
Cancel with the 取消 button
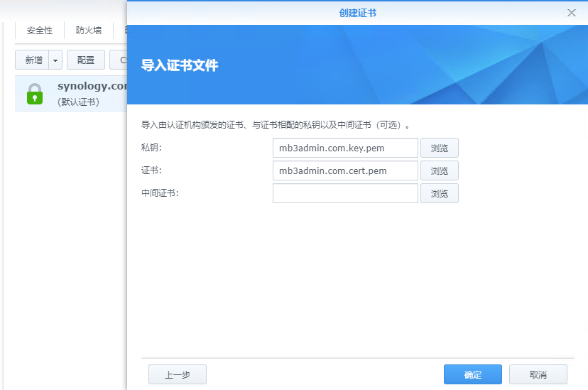[538, 374]
